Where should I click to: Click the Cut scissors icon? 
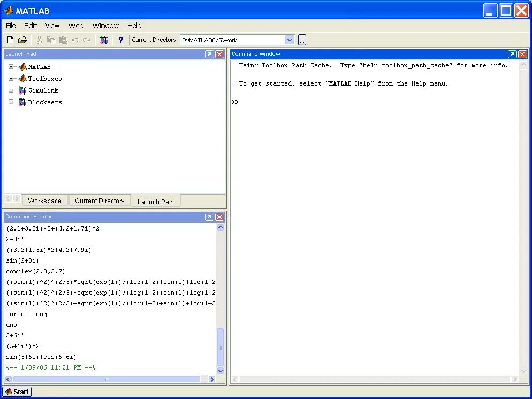[x=40, y=40]
